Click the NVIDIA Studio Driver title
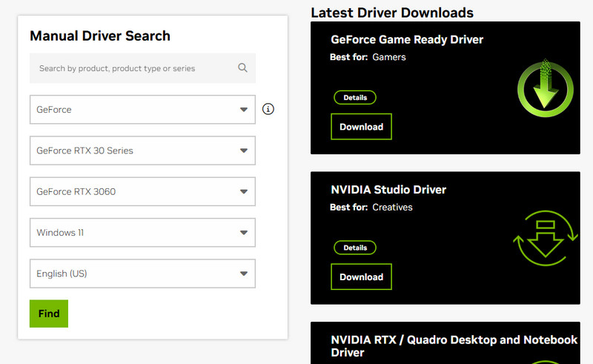 coord(388,190)
